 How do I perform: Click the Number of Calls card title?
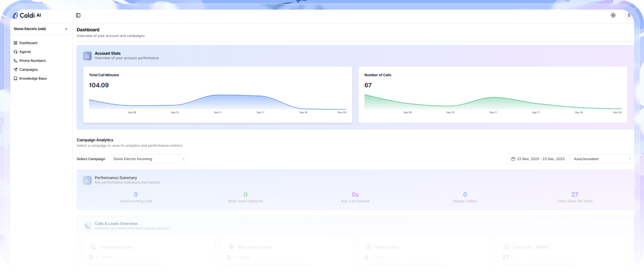378,75
